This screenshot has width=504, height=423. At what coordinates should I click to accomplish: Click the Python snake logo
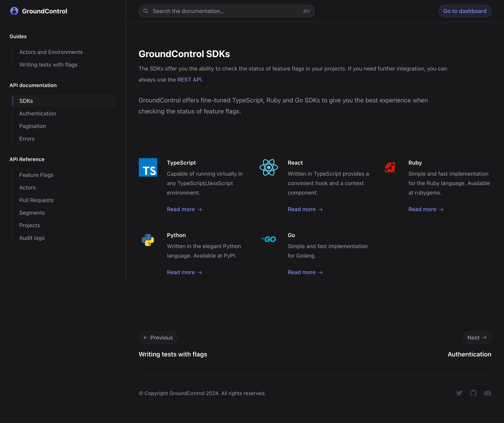(x=148, y=240)
